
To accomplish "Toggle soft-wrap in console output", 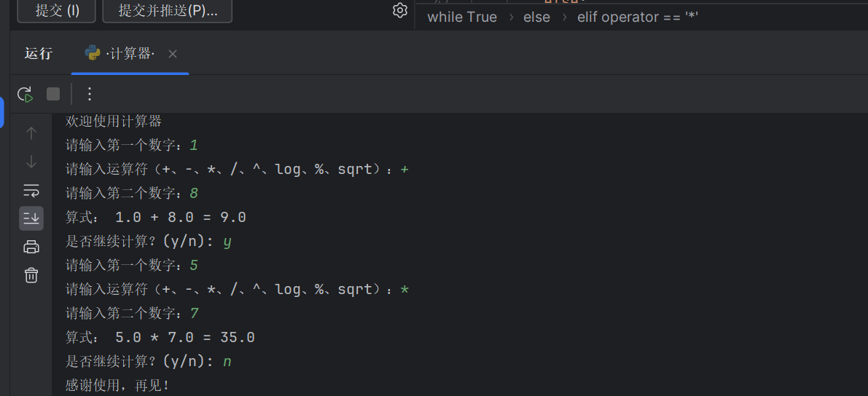I will [31, 191].
